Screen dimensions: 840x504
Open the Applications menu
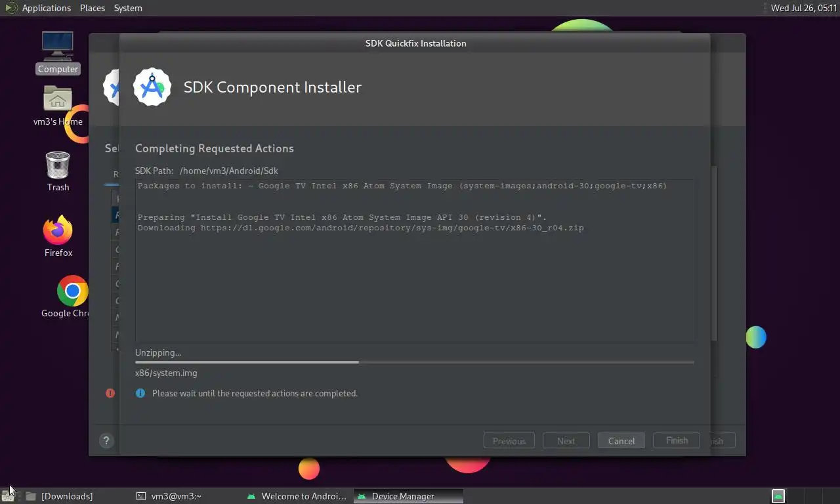click(46, 8)
